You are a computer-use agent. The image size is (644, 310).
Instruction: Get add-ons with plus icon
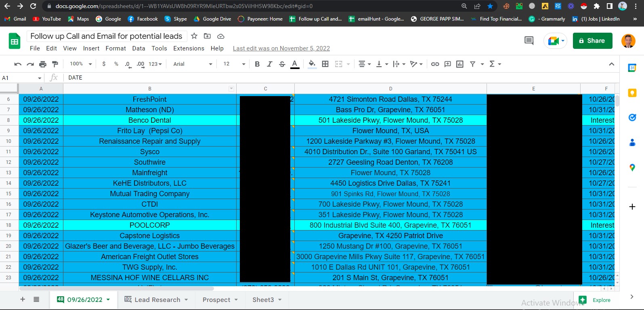tap(632, 207)
